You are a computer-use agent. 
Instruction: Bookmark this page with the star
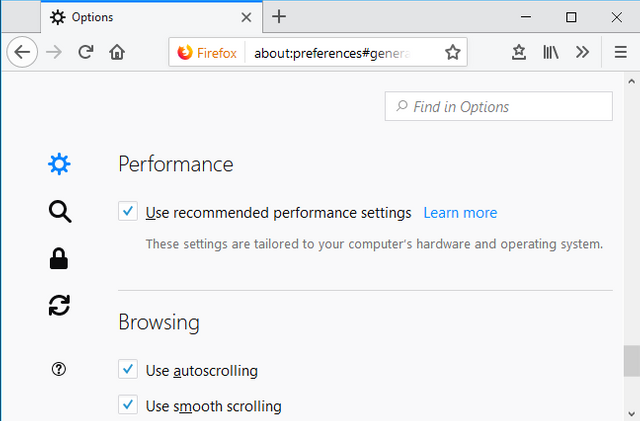coord(452,52)
